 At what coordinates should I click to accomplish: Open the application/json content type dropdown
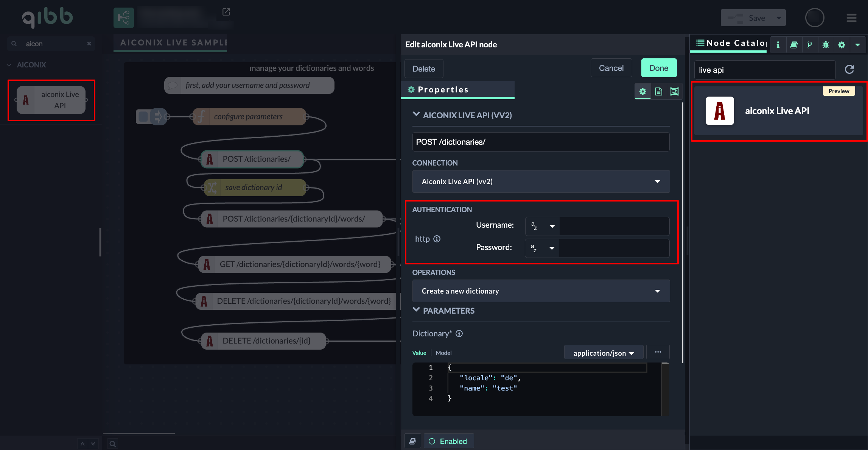tap(603, 353)
